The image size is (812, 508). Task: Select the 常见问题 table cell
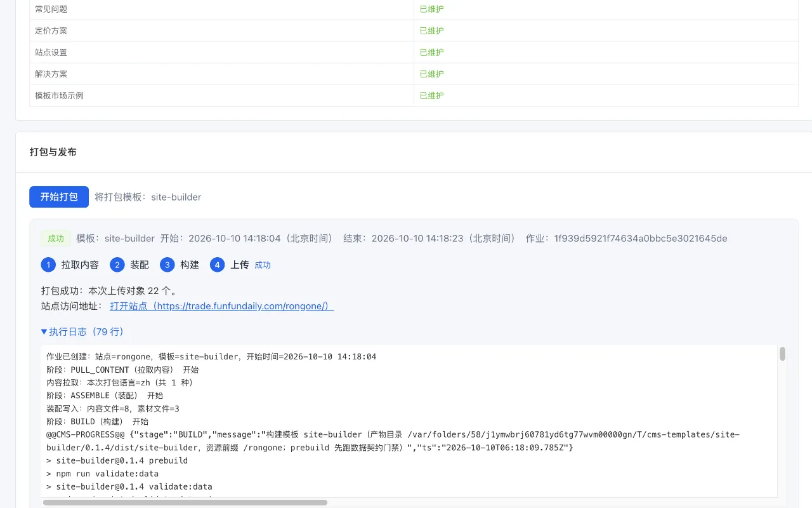(222, 9)
